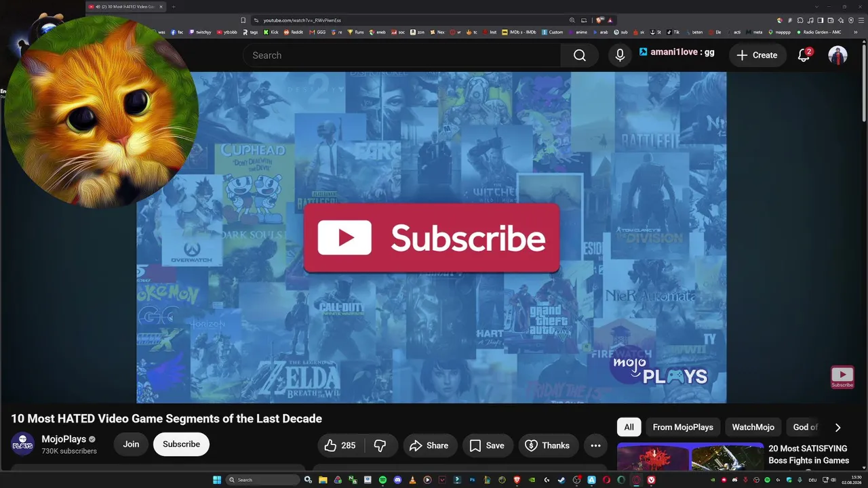Subscribe to the MojoPlays channel
Viewport: 868px width, 488px height.
[x=181, y=445]
